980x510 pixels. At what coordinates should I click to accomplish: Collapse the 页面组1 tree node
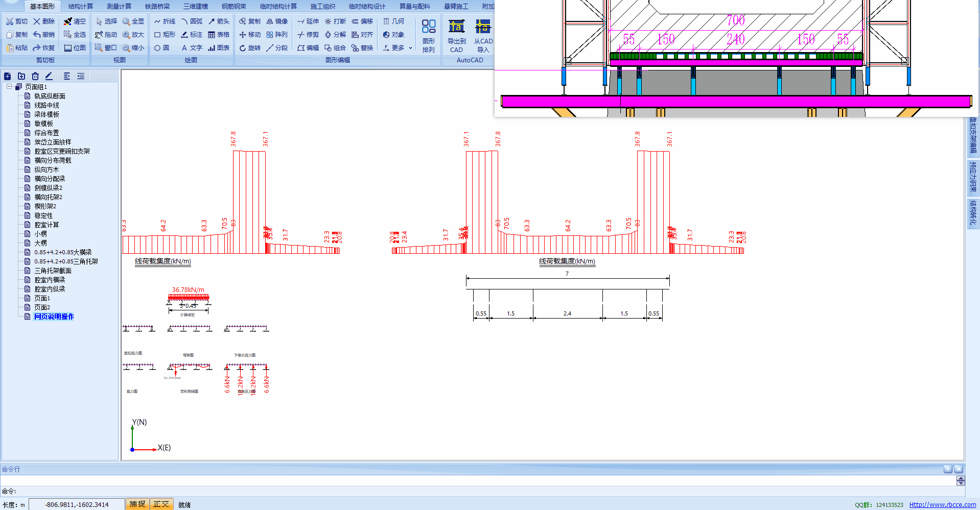point(9,87)
